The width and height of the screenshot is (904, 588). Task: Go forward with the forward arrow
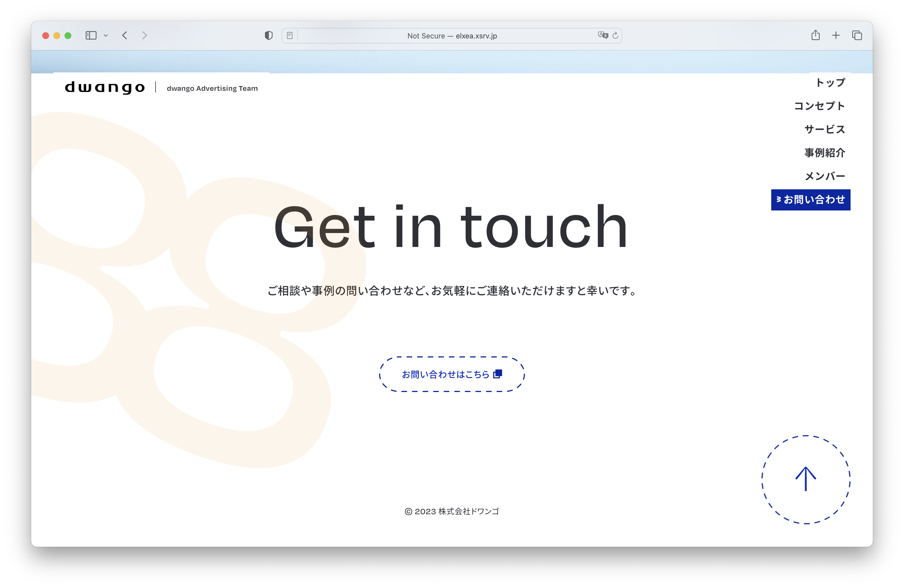click(144, 36)
